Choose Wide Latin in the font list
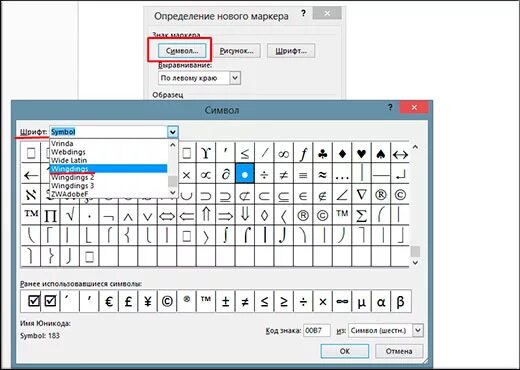520x370 pixels. [109, 160]
